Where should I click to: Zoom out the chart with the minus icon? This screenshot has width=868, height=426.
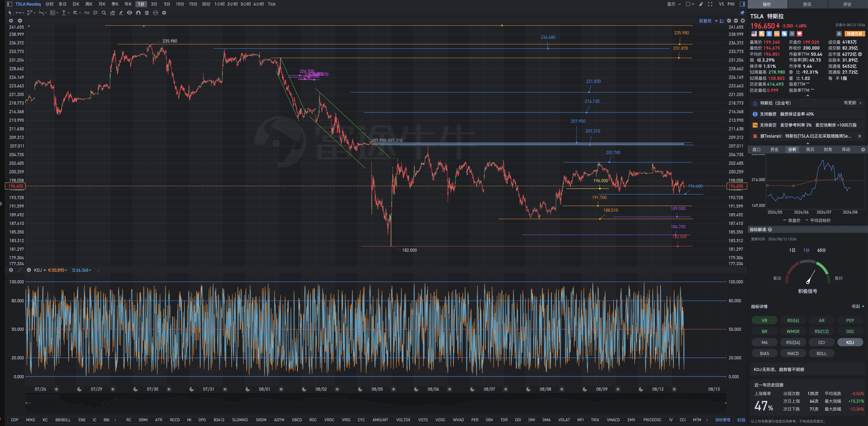click(x=736, y=21)
